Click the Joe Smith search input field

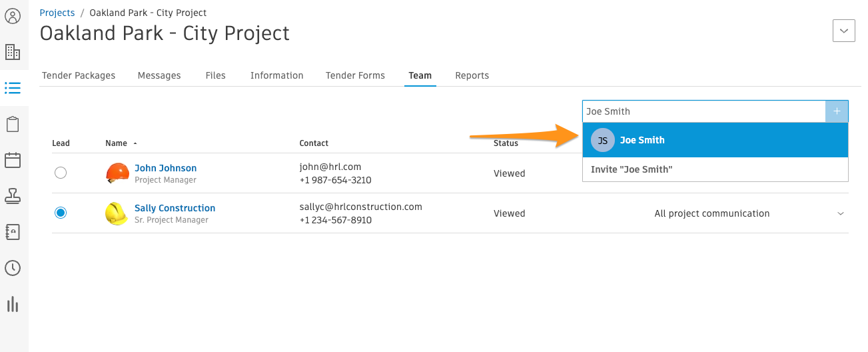[704, 111]
